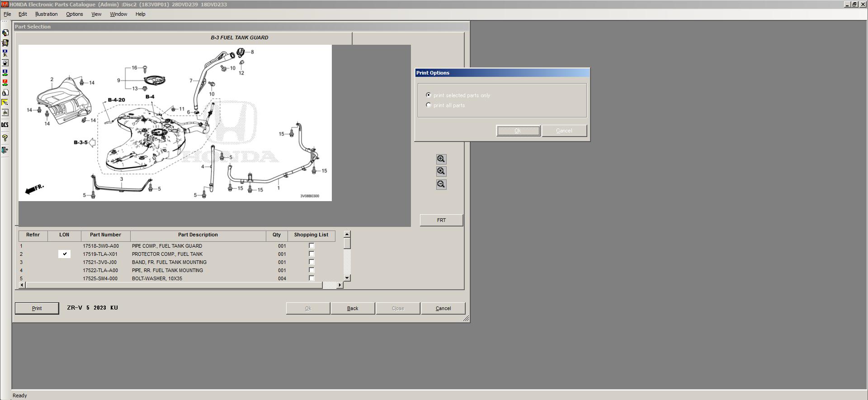Click the Shopping List column header
Image resolution: width=868 pixels, height=400 pixels.
311,235
